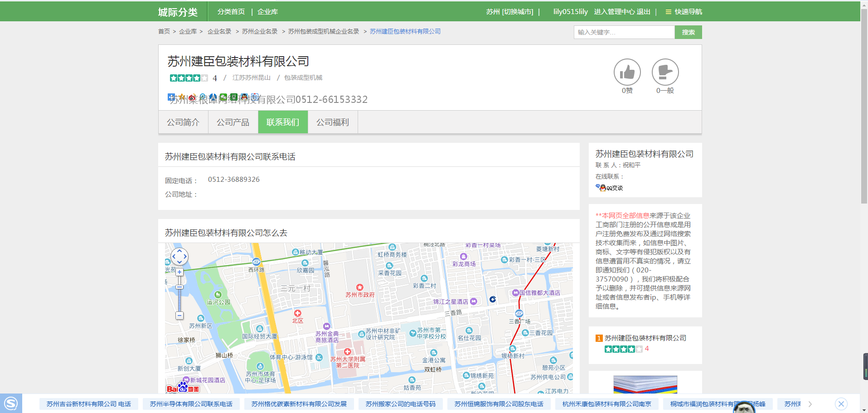Viewport: 868px width, 413px height.
Task: Open 企业库 in top bar
Action: pos(267,12)
